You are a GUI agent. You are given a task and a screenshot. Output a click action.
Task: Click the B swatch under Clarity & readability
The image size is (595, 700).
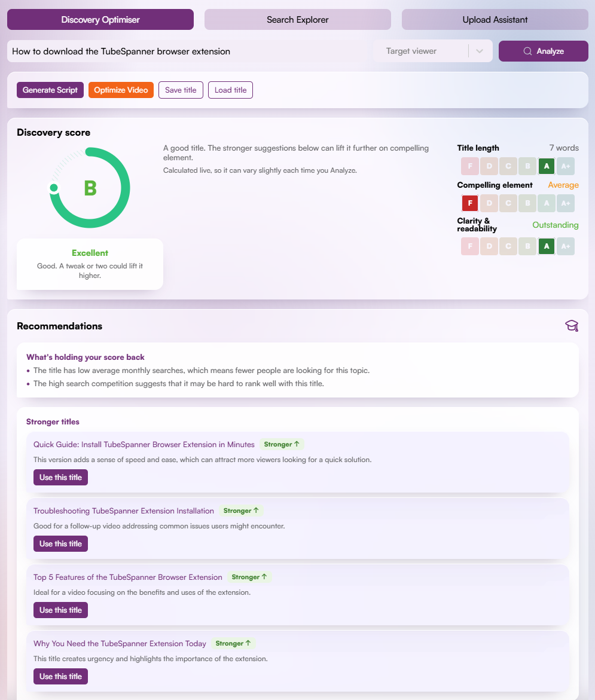(527, 246)
